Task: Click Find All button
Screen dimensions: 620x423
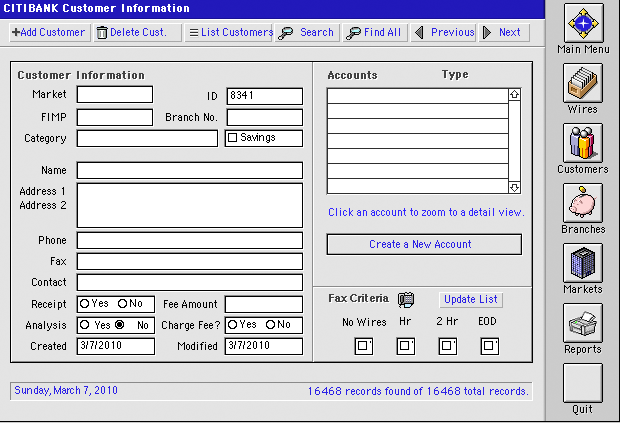Action: (x=375, y=32)
